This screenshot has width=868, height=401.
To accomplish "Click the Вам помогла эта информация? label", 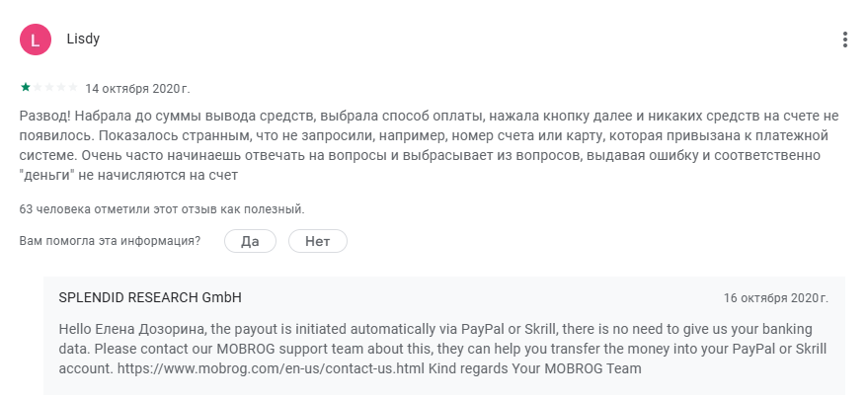I will pyautogui.click(x=110, y=241).
